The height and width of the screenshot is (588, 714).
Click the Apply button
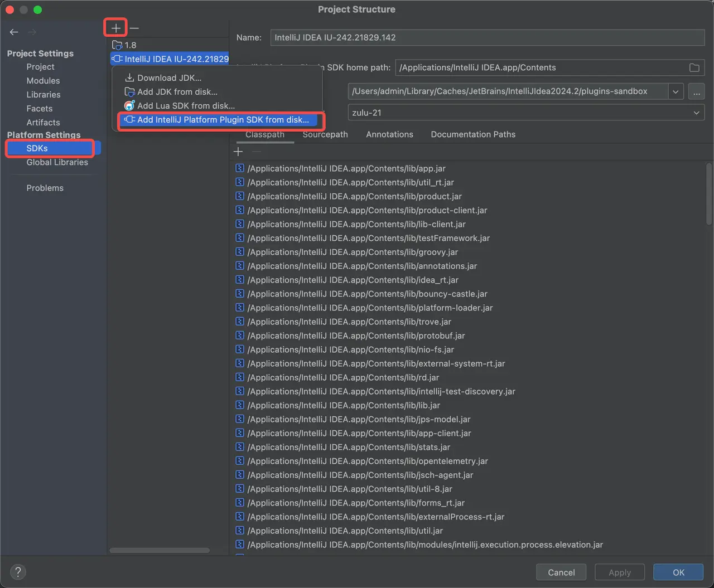click(620, 572)
